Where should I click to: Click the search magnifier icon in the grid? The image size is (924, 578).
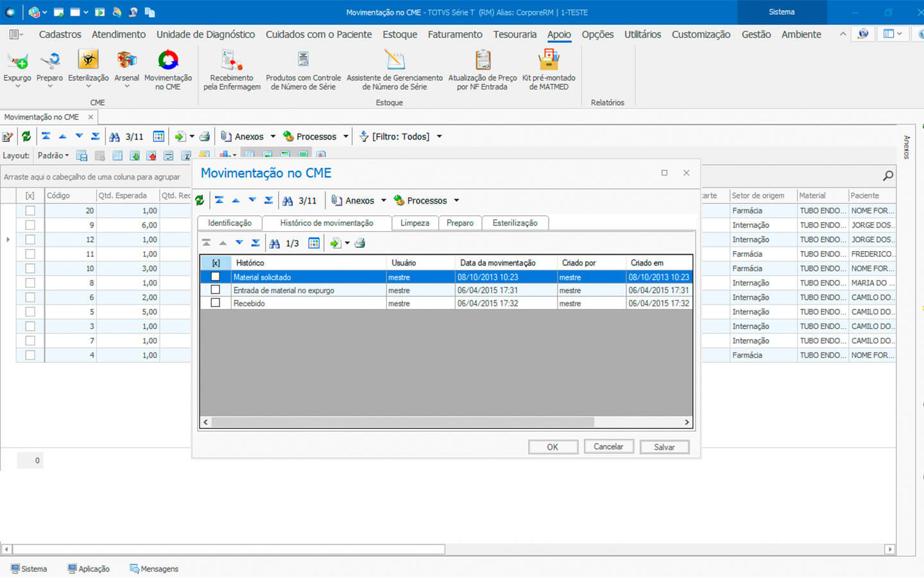(888, 175)
